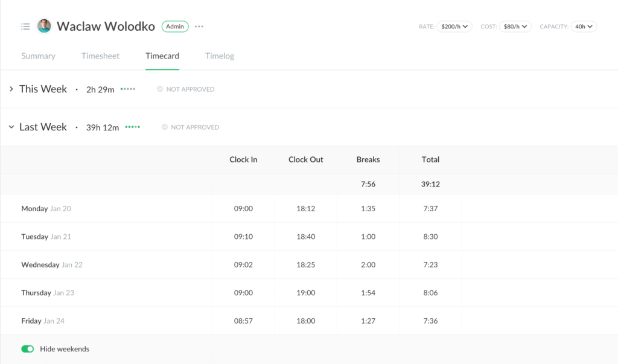Edit Monday's 09:00 clock in time
The height and width of the screenshot is (364, 618).
pos(243,209)
